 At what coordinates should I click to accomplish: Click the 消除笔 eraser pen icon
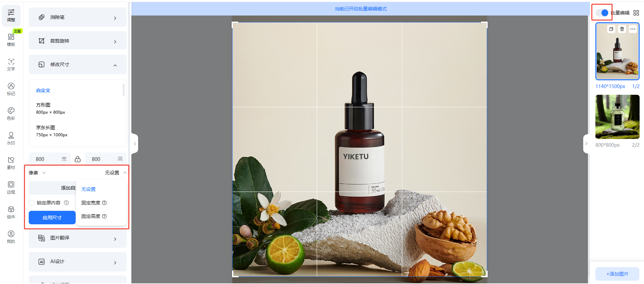pos(42,17)
